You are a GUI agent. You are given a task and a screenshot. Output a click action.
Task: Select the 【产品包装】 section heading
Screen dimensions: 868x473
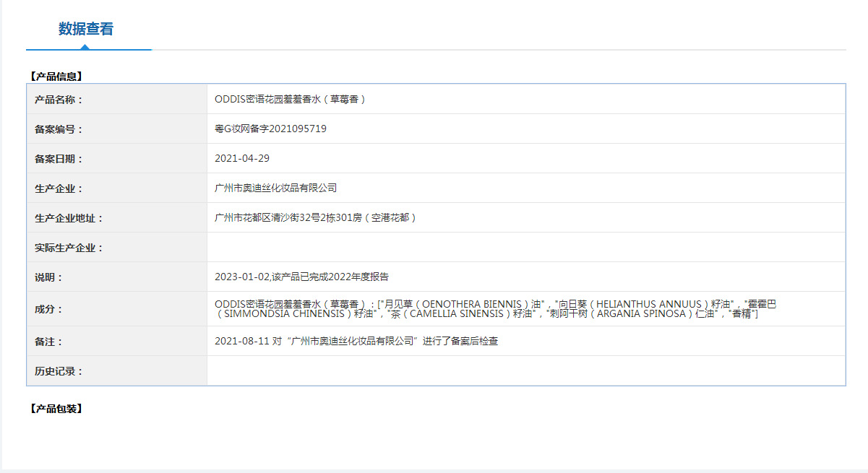coord(56,409)
